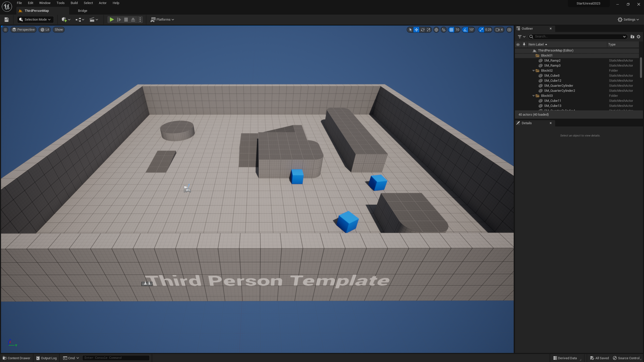
Task: Click the Output Log button
Action: pos(47,358)
